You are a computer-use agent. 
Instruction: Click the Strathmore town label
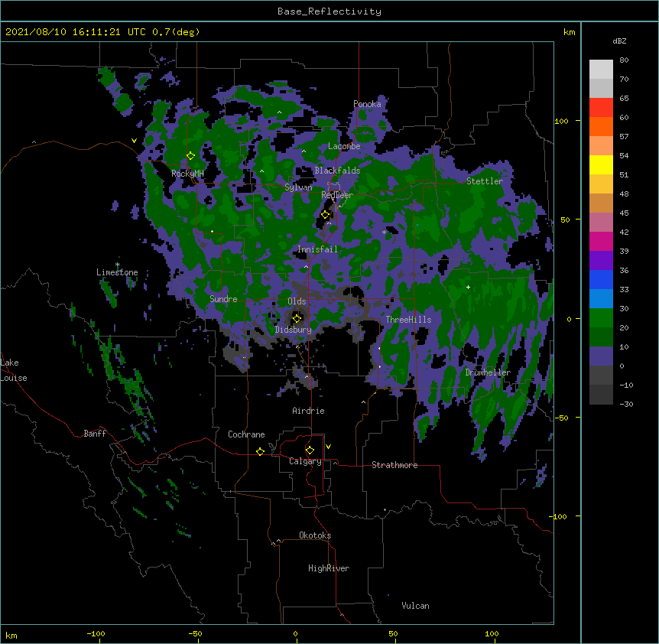394,465
